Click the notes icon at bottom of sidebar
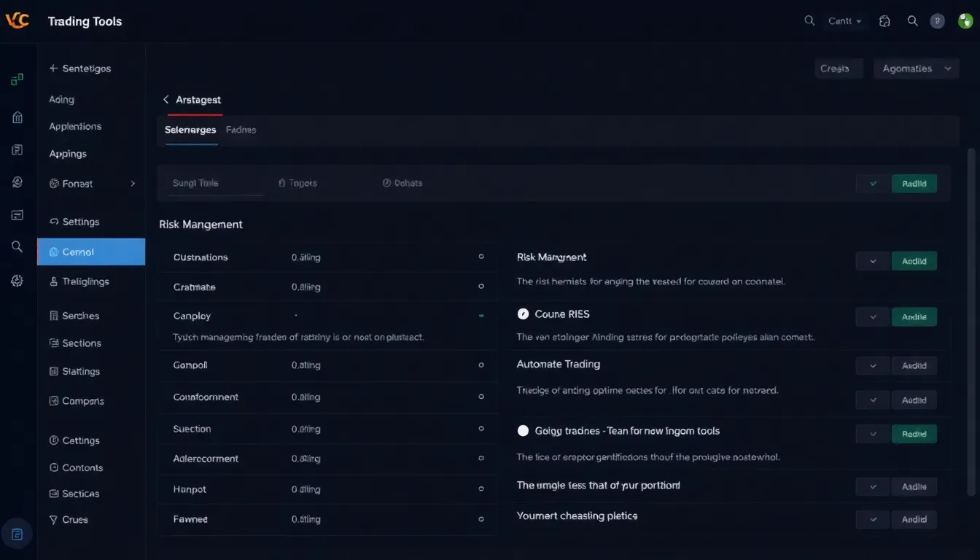 [17, 533]
